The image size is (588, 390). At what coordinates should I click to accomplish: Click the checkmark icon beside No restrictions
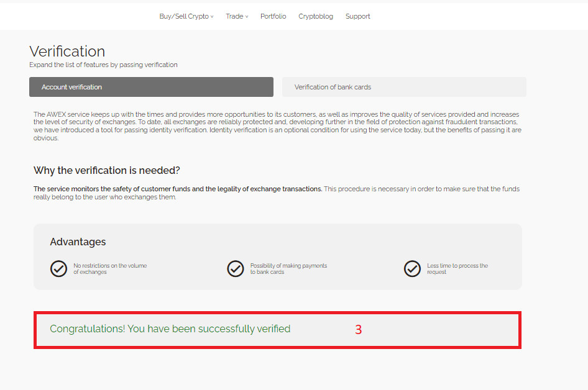(58, 269)
